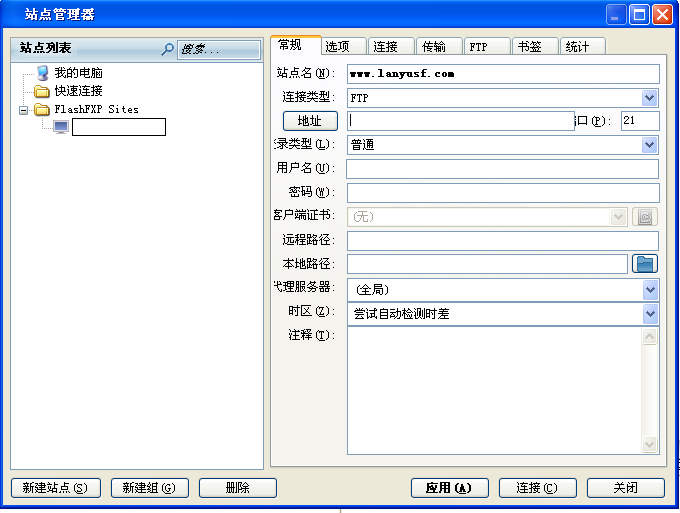
Task: Click the address input field
Action: 461,121
